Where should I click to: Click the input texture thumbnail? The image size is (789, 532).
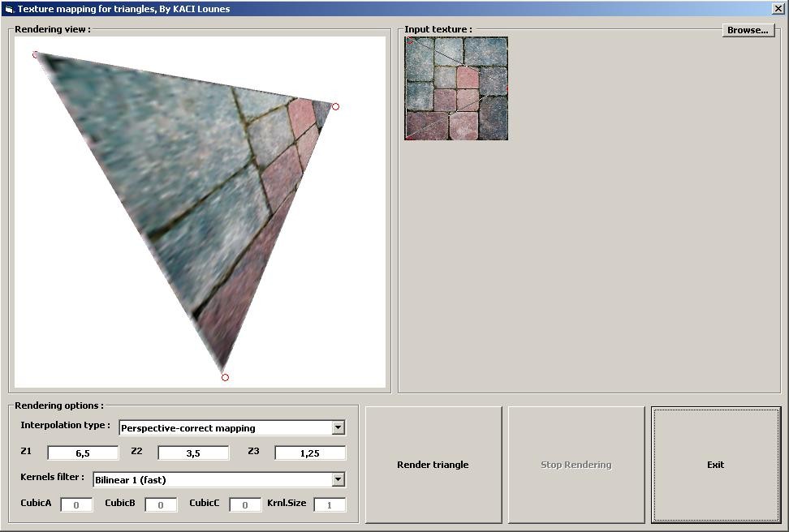click(456, 88)
